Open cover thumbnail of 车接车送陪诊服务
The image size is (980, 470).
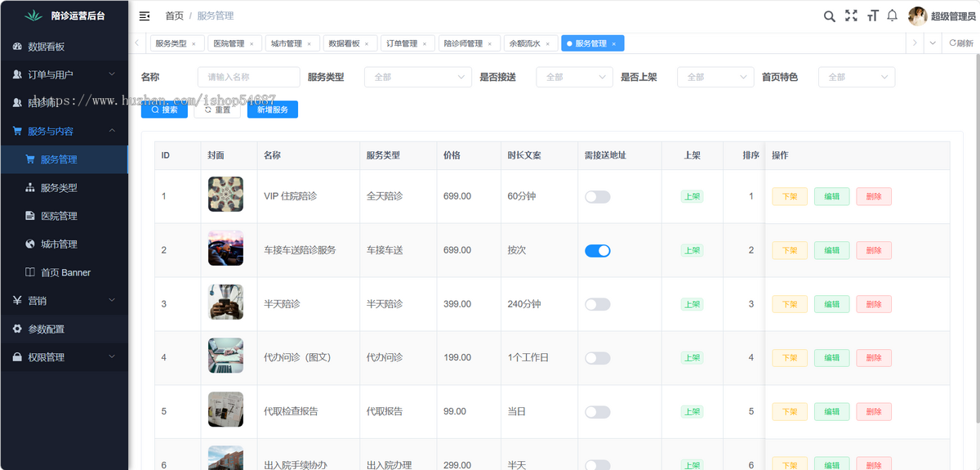tap(225, 248)
